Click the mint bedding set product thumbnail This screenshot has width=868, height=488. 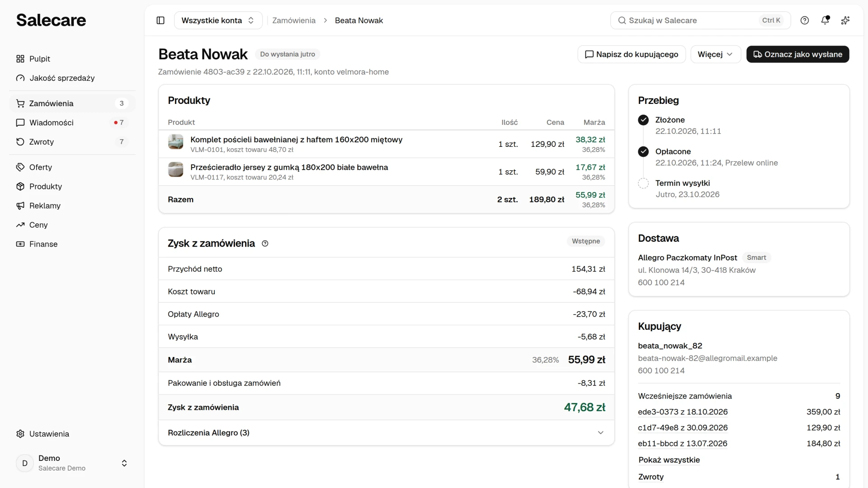click(176, 142)
